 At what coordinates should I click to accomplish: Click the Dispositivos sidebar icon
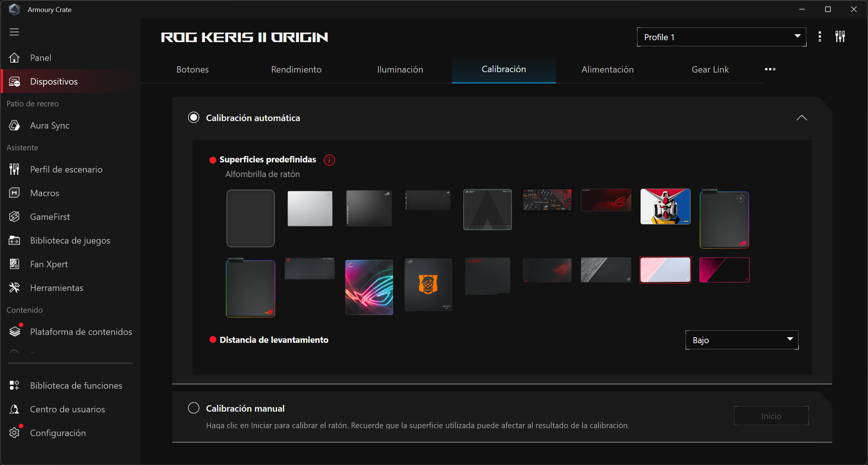tap(14, 82)
